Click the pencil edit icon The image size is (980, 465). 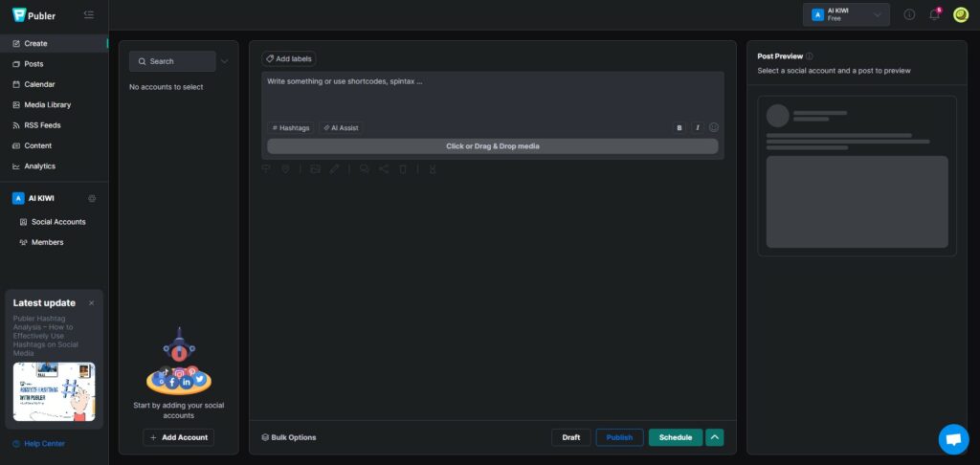pyautogui.click(x=334, y=168)
